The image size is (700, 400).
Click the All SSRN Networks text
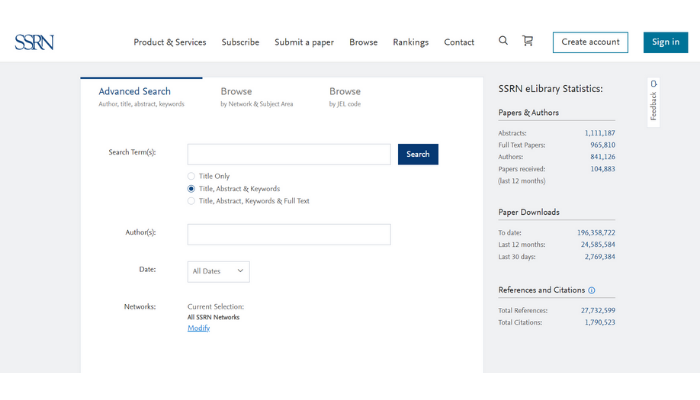tap(213, 317)
